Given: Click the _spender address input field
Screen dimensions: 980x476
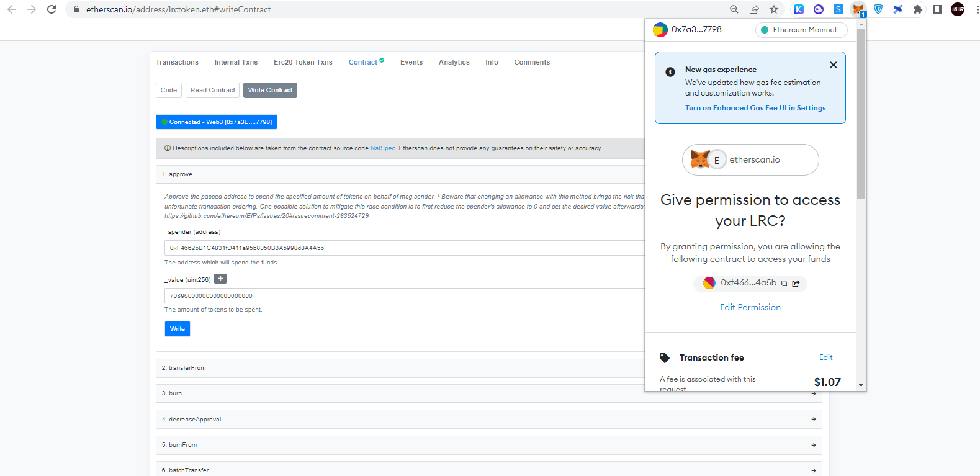Looking at the screenshot, I should pyautogui.click(x=405, y=248).
